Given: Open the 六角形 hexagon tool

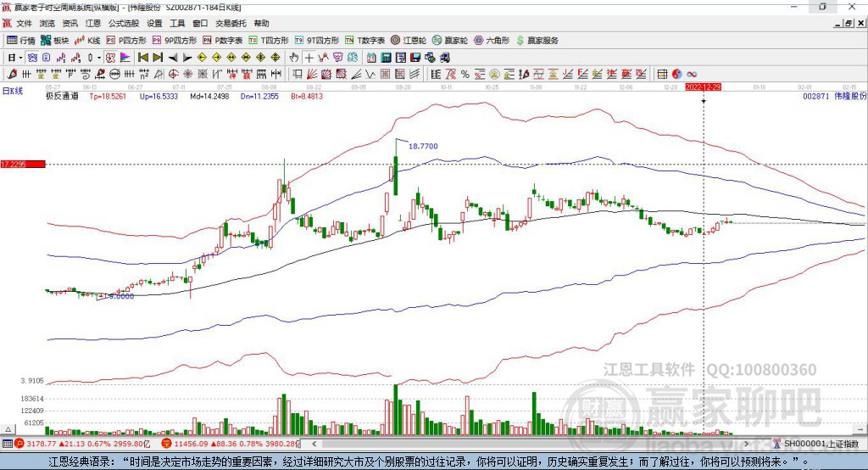Looking at the screenshot, I should 492,41.
